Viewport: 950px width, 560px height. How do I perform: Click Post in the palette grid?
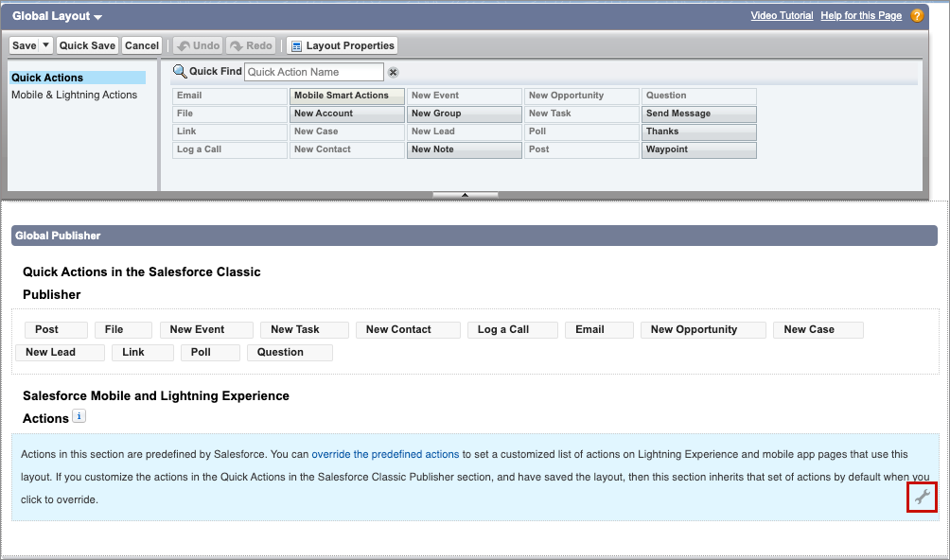(x=582, y=149)
